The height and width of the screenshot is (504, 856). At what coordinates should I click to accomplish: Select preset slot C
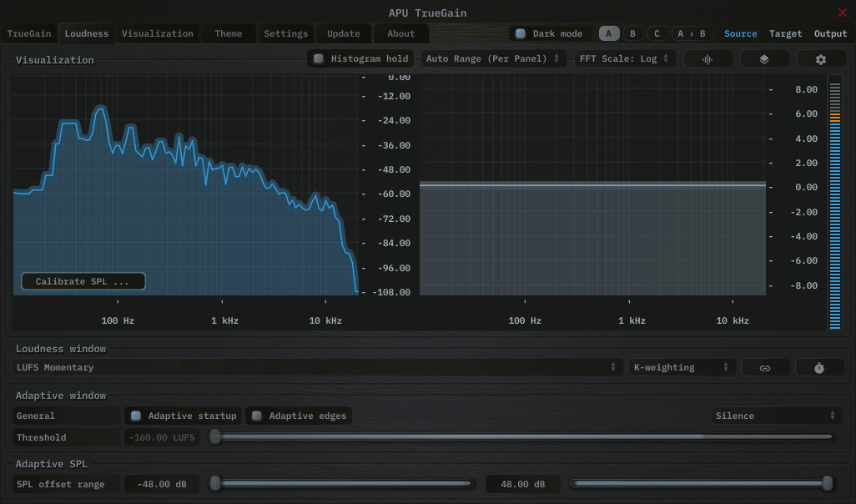pos(657,34)
